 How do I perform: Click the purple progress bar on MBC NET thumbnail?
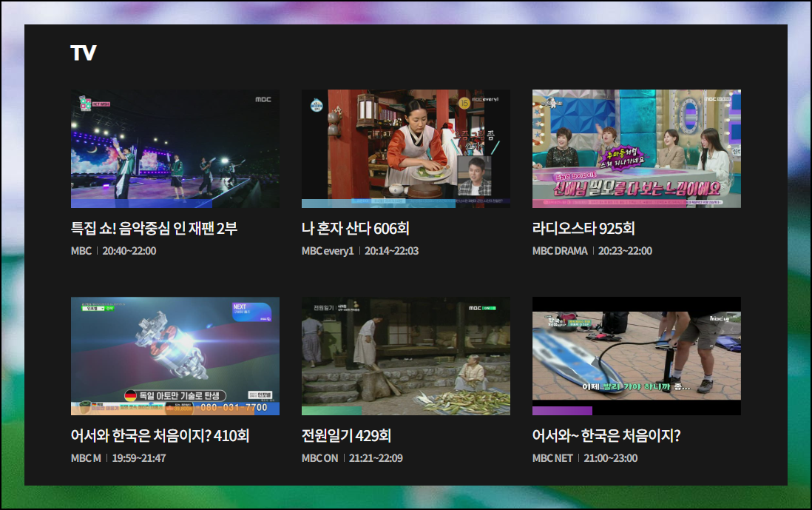[562, 411]
